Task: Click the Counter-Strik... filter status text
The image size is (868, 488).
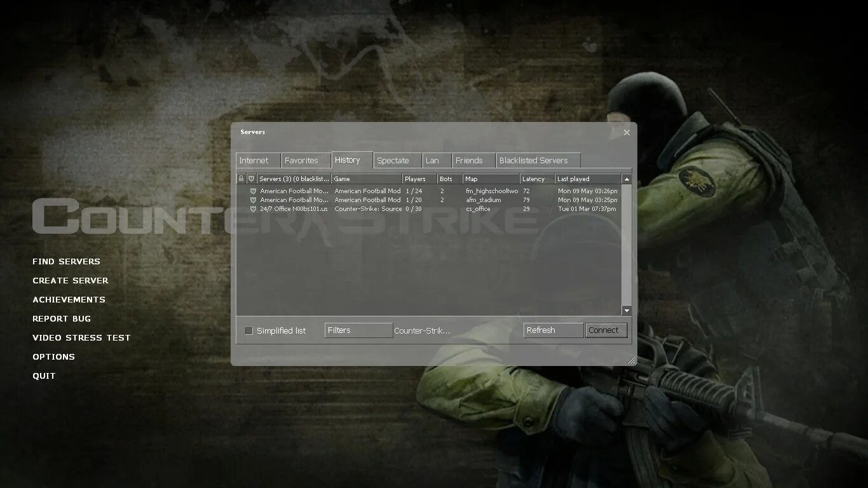Action: [x=422, y=330]
